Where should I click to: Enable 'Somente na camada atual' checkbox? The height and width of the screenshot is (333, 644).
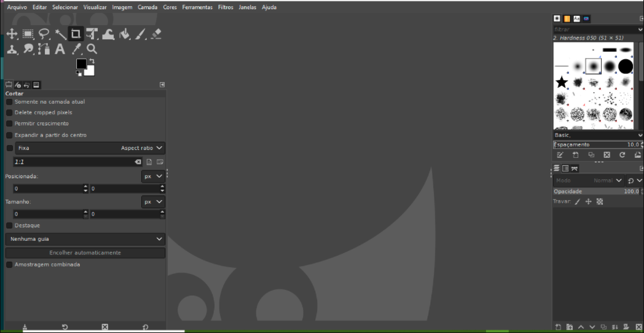(9, 102)
